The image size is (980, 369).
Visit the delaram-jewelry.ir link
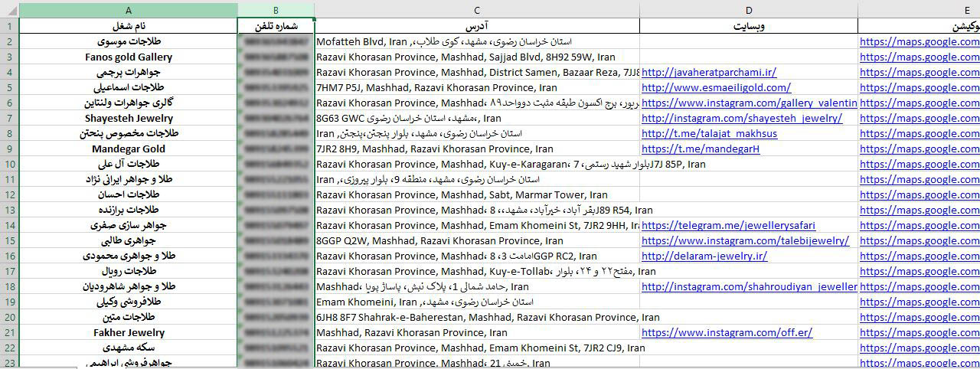tap(704, 256)
